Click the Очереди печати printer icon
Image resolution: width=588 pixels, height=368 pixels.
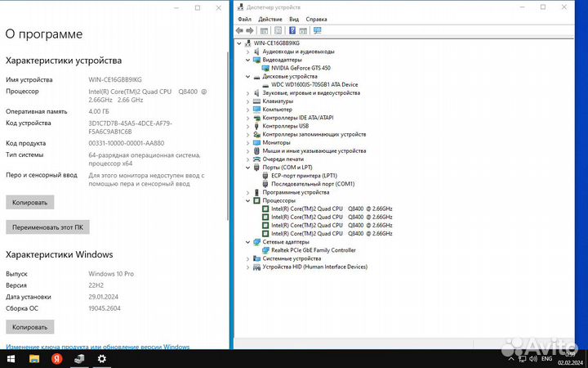point(256,159)
